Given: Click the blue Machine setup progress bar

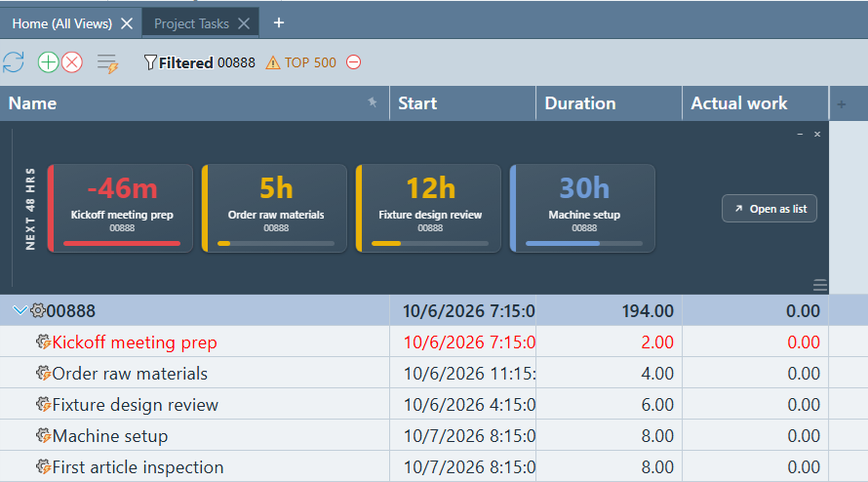Looking at the screenshot, I should [584, 243].
